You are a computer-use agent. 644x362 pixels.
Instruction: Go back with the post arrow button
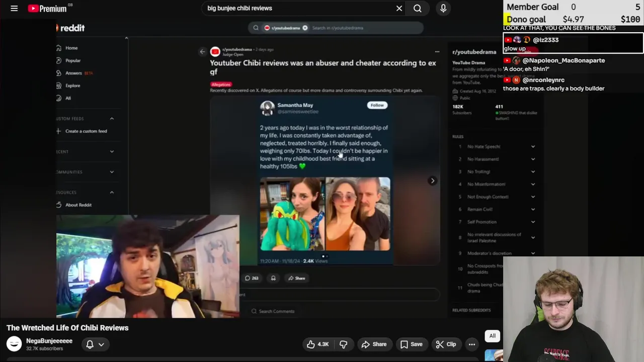coord(202,51)
